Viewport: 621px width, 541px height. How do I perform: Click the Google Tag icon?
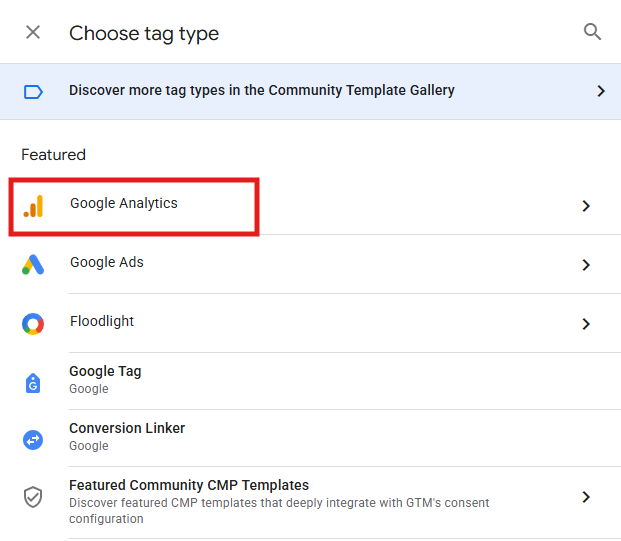pos(33,383)
